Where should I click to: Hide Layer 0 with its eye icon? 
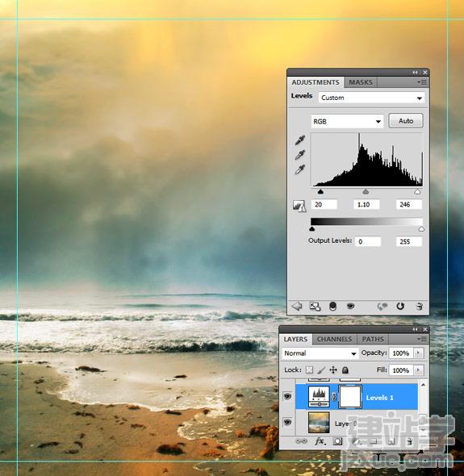click(287, 422)
